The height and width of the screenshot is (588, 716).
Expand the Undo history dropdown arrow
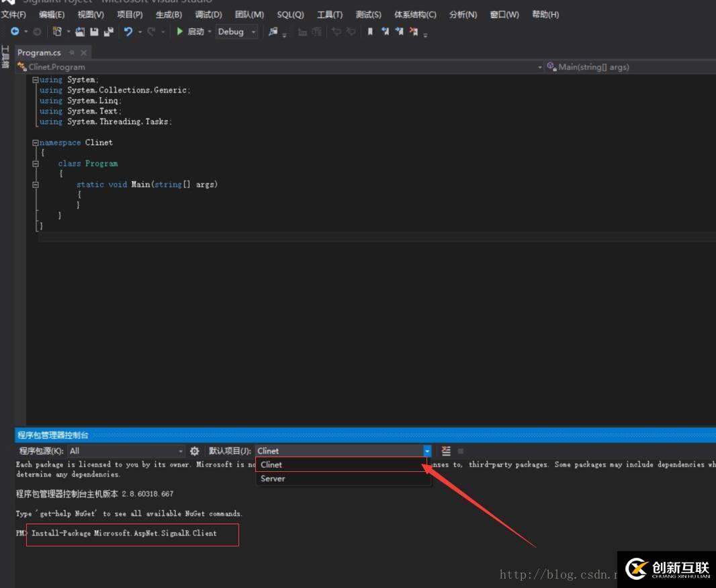tap(140, 32)
